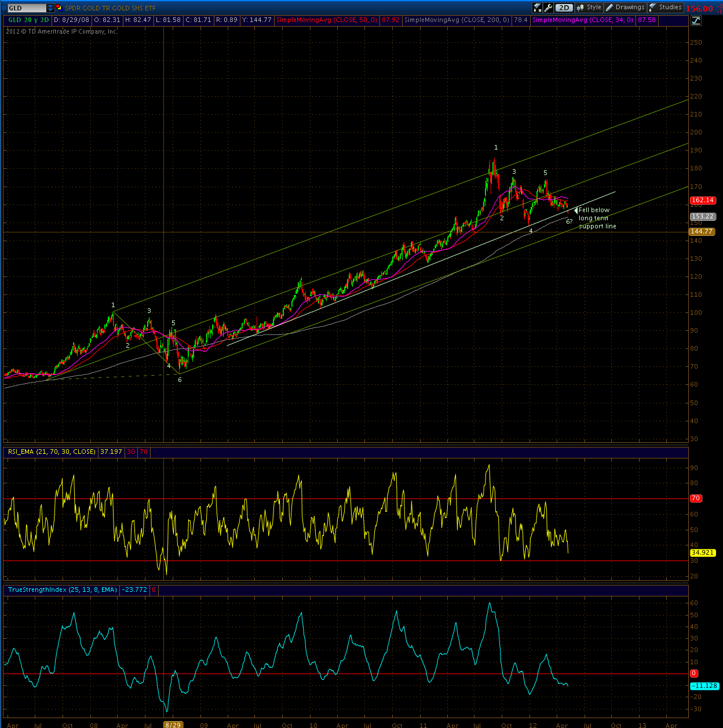This screenshot has width=723, height=728.
Task: Open the Drawings menu
Action: coord(625,8)
